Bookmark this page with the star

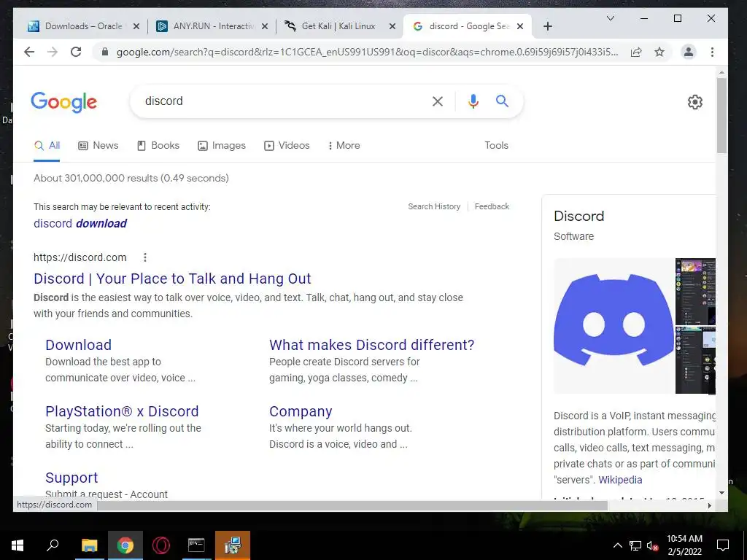(659, 52)
